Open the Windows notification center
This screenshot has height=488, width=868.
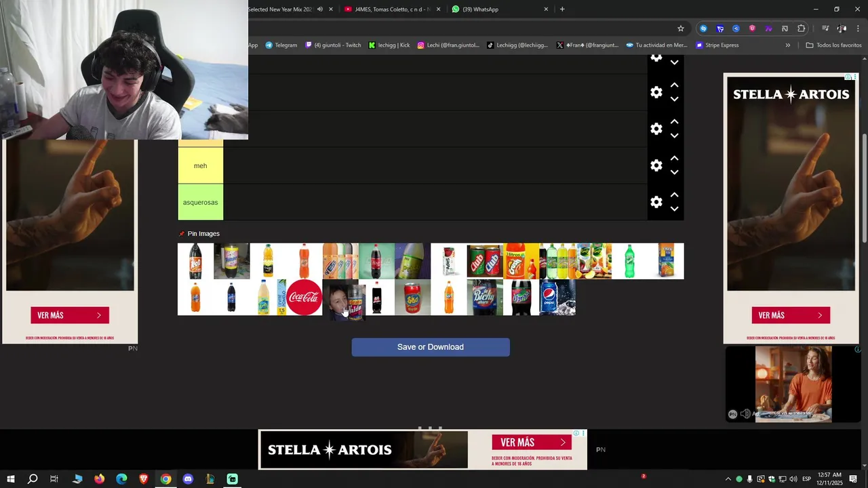tap(854, 479)
